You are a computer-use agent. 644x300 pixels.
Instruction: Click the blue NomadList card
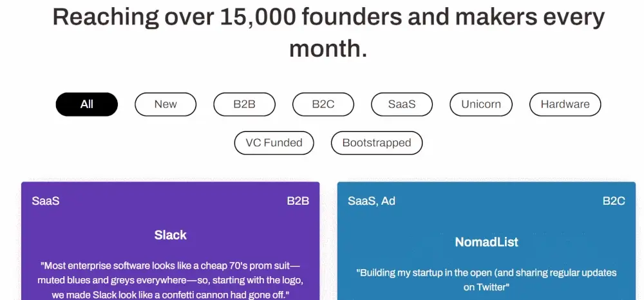click(487, 241)
